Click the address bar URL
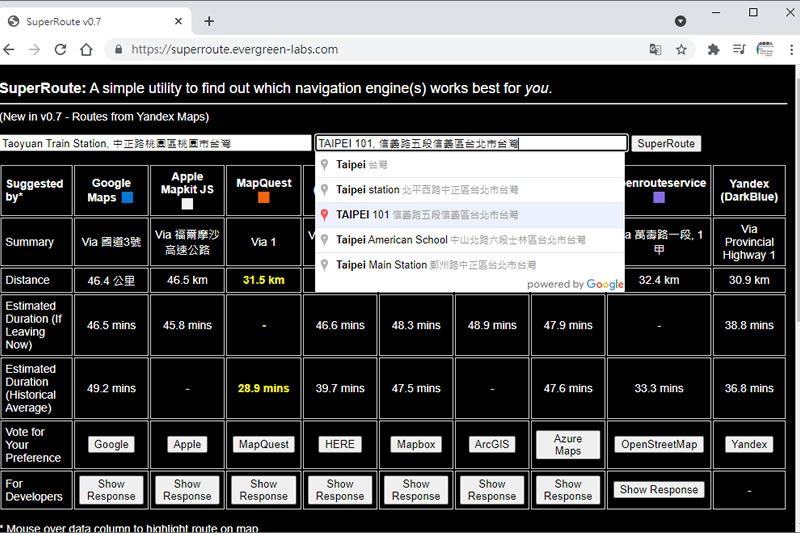 (234, 49)
